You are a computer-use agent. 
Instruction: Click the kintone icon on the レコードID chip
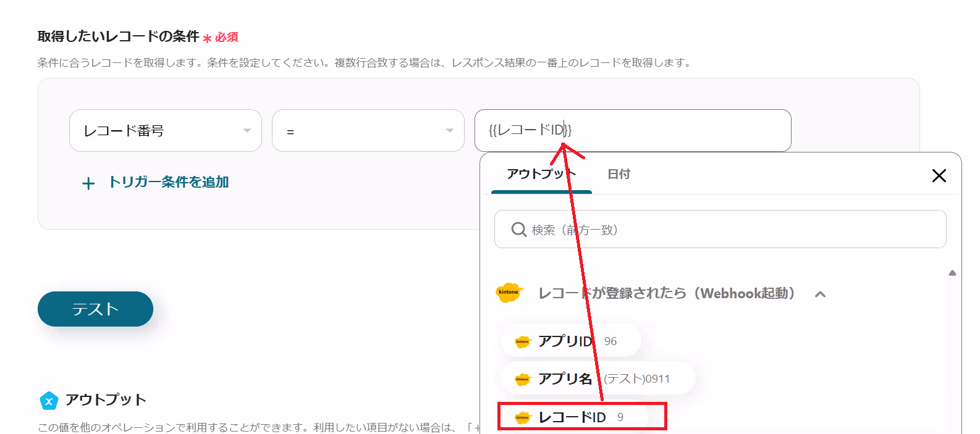pyautogui.click(x=523, y=418)
